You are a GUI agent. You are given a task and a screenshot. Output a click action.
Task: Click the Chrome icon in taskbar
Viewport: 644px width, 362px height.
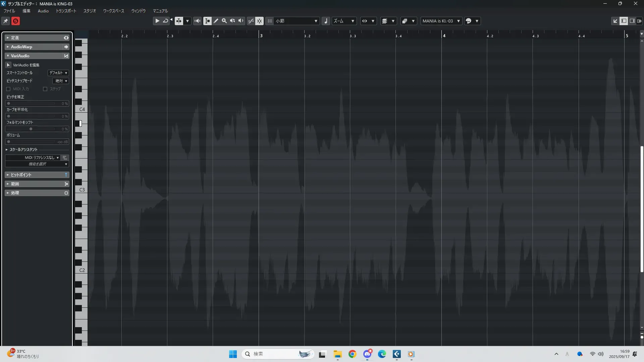[x=352, y=354]
